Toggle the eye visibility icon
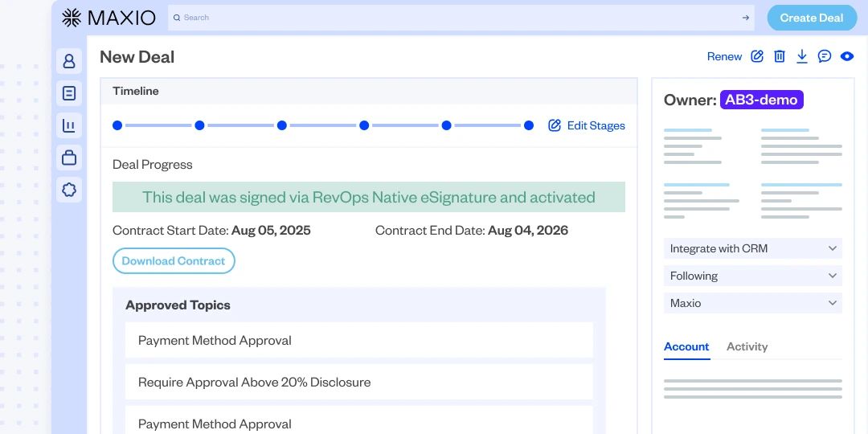This screenshot has height=434, width=868. [x=847, y=56]
